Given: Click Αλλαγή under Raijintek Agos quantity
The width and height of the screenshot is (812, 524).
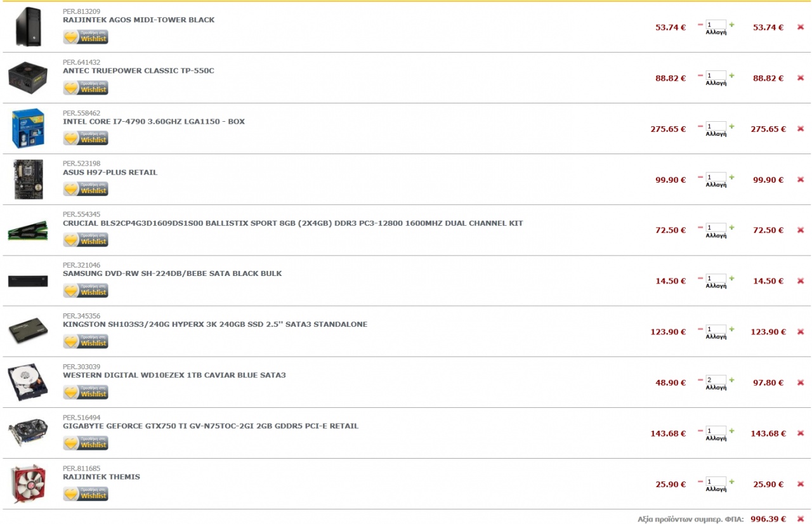Looking at the screenshot, I should 716,32.
